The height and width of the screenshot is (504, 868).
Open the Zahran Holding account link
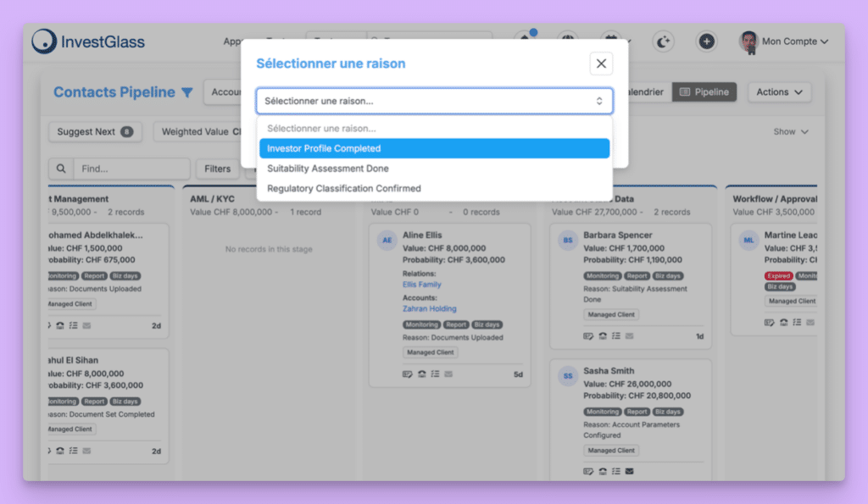pyautogui.click(x=430, y=308)
